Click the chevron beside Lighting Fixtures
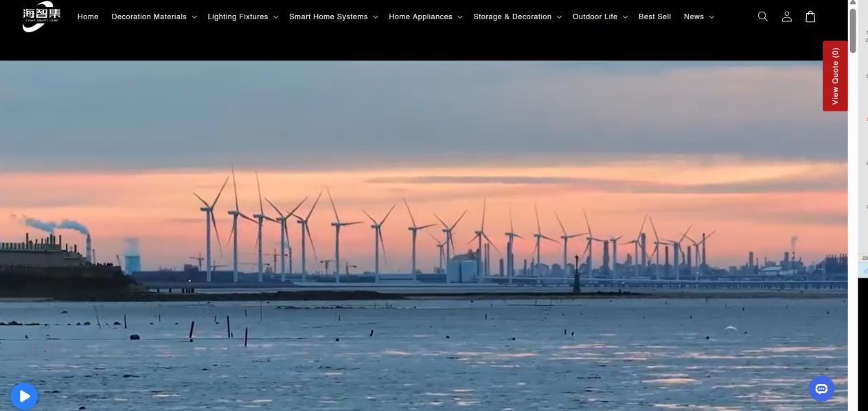Image resolution: width=868 pixels, height=411 pixels. coord(275,17)
